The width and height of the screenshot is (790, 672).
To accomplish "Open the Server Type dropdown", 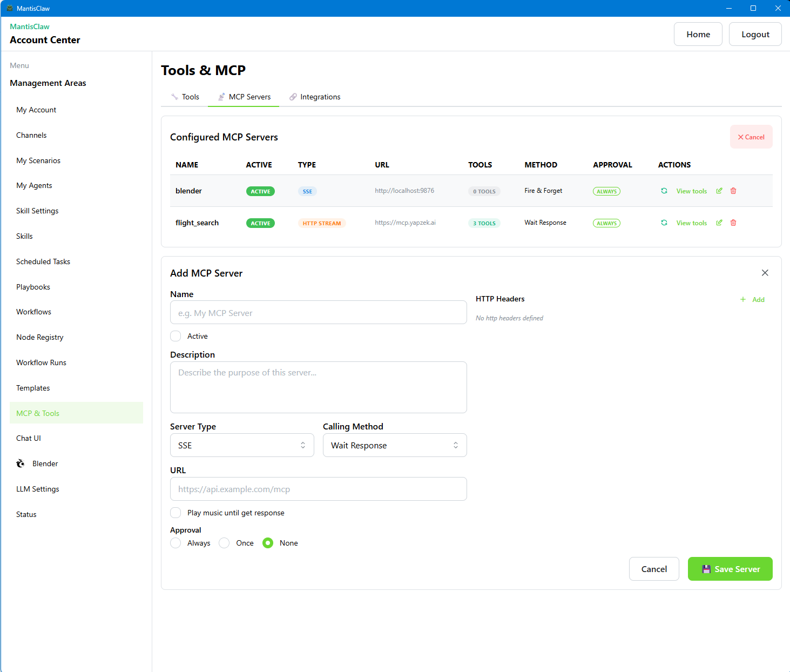I will (x=241, y=445).
